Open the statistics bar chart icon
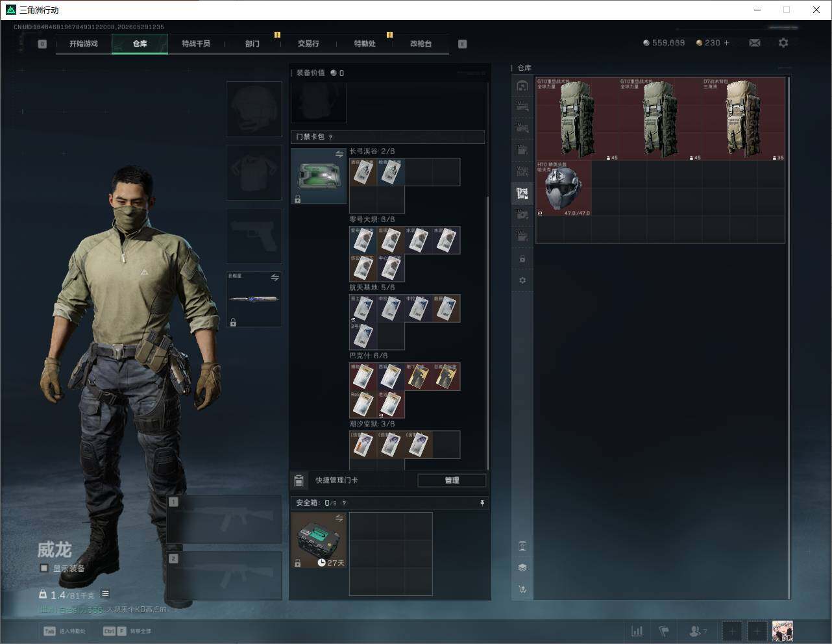 pyautogui.click(x=637, y=631)
